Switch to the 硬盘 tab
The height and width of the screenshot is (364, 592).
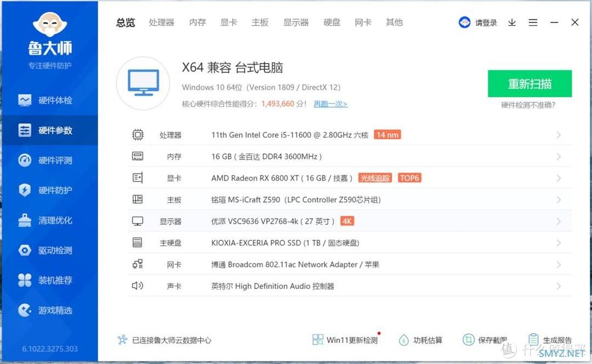pyautogui.click(x=332, y=22)
